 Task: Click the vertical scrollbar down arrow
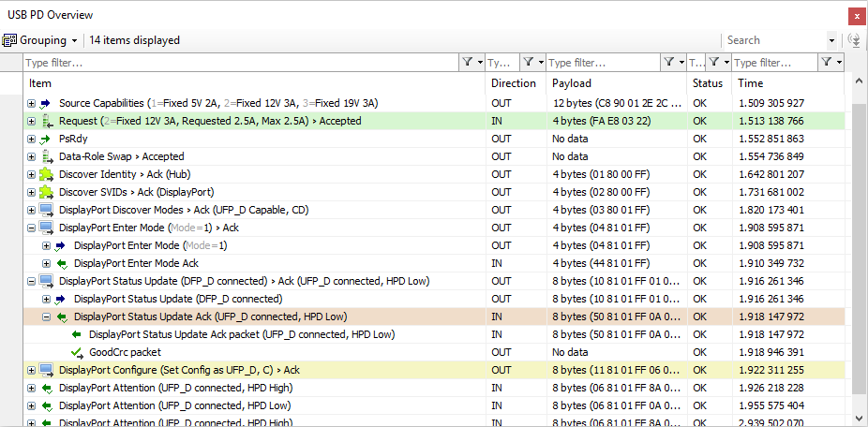coord(860,419)
